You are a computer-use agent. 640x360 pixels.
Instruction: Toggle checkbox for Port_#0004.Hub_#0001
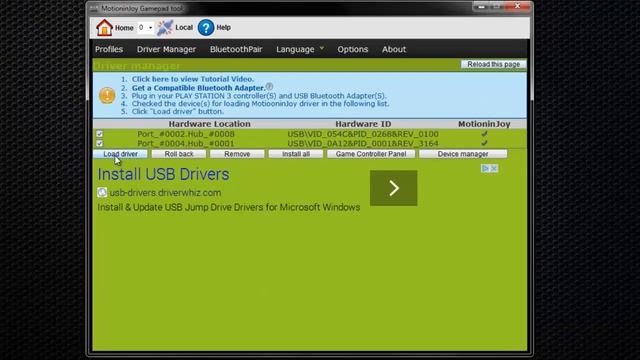point(100,143)
